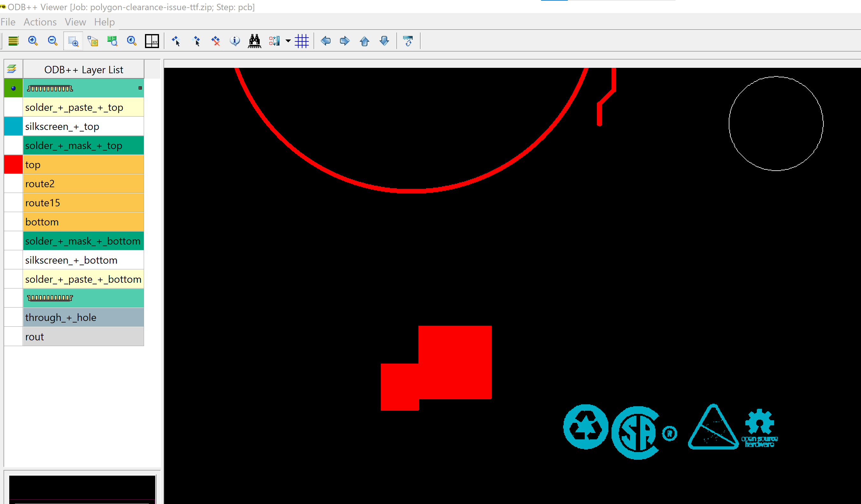Toggle the blue grid display
This screenshot has height=504, width=861.
302,41
